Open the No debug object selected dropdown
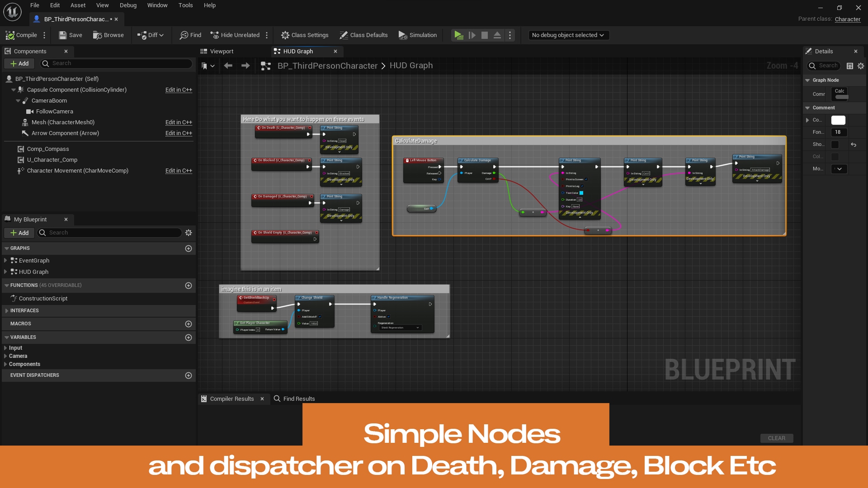This screenshot has width=868, height=488. point(568,35)
